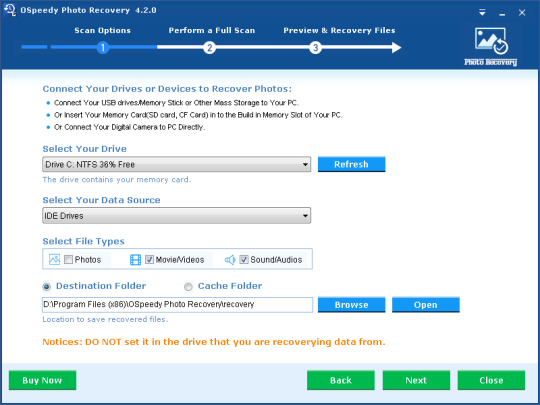Click the green Close button
This screenshot has width=540, height=405.
491,380
